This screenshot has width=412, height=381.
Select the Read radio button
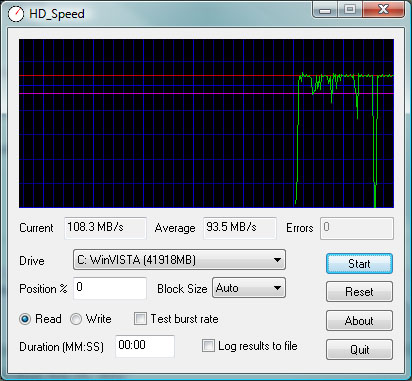point(25,319)
